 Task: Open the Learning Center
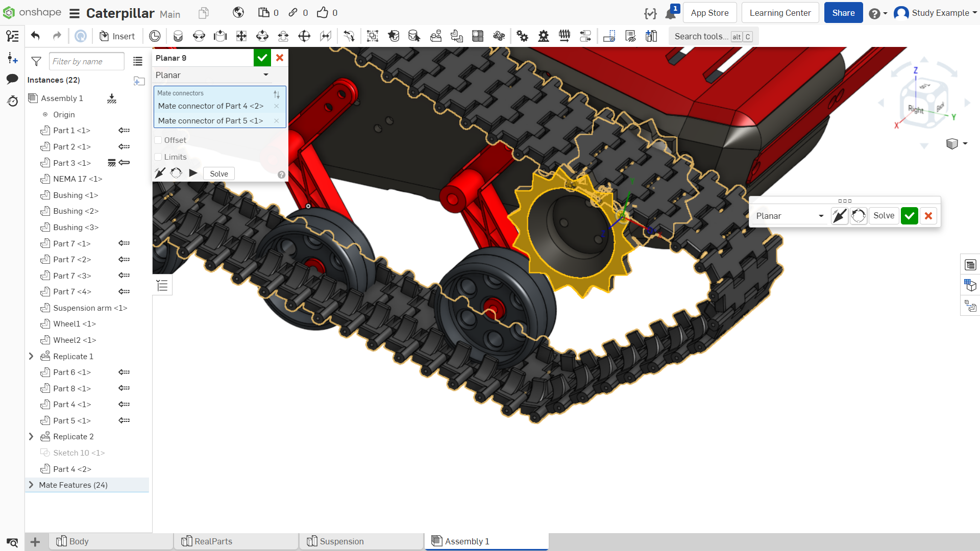(x=780, y=13)
